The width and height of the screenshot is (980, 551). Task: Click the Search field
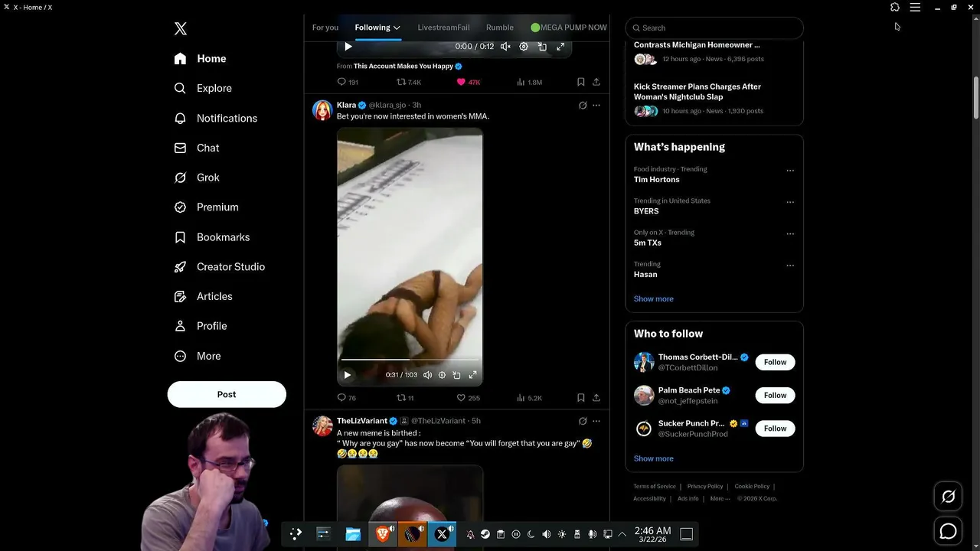click(714, 28)
